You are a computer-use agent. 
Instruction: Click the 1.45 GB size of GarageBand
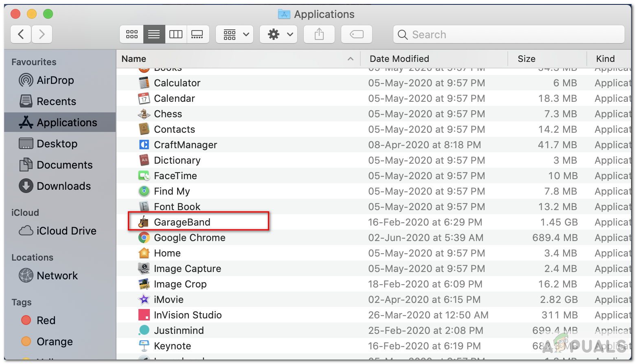559,222
